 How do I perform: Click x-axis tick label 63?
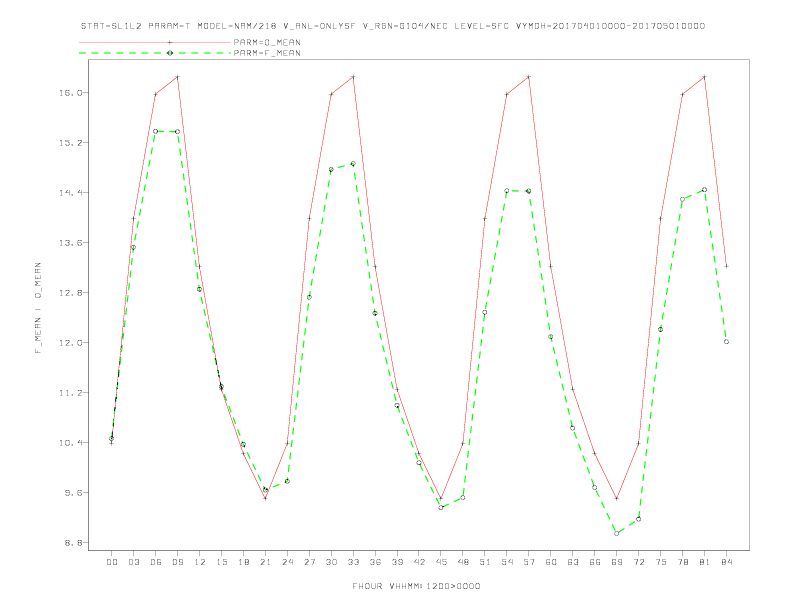coord(573,562)
